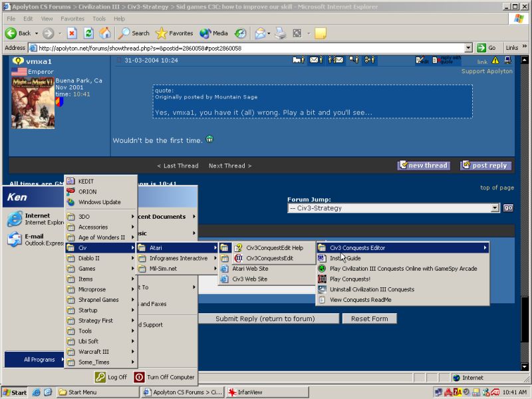Click Uninstall Civilization III Conquests entry
532x399 pixels.
click(x=403, y=289)
